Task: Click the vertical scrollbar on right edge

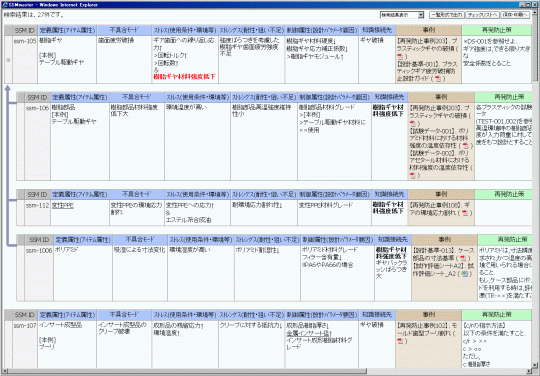Action: [x=535, y=188]
